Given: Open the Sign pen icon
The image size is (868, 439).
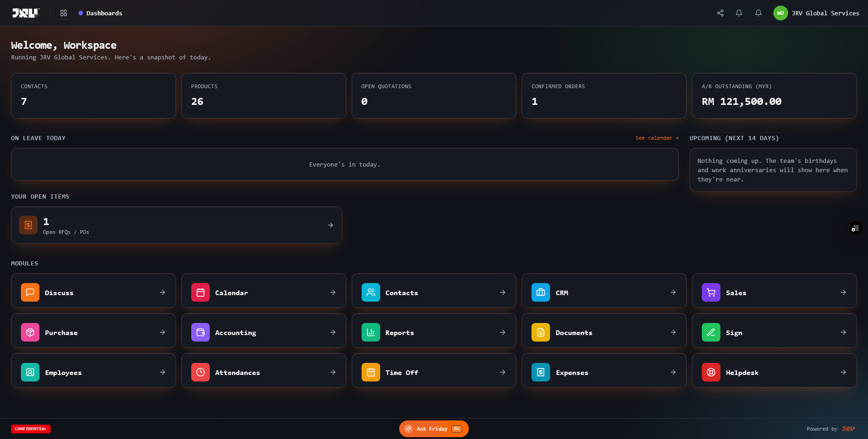Looking at the screenshot, I should pyautogui.click(x=711, y=332).
